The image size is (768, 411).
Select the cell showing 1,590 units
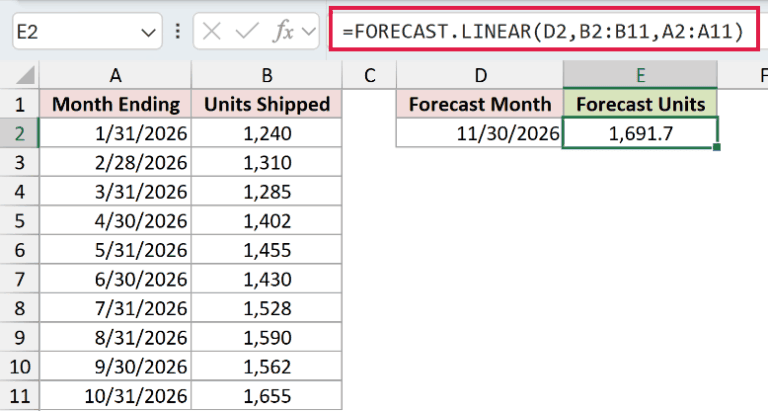pyautogui.click(x=266, y=338)
